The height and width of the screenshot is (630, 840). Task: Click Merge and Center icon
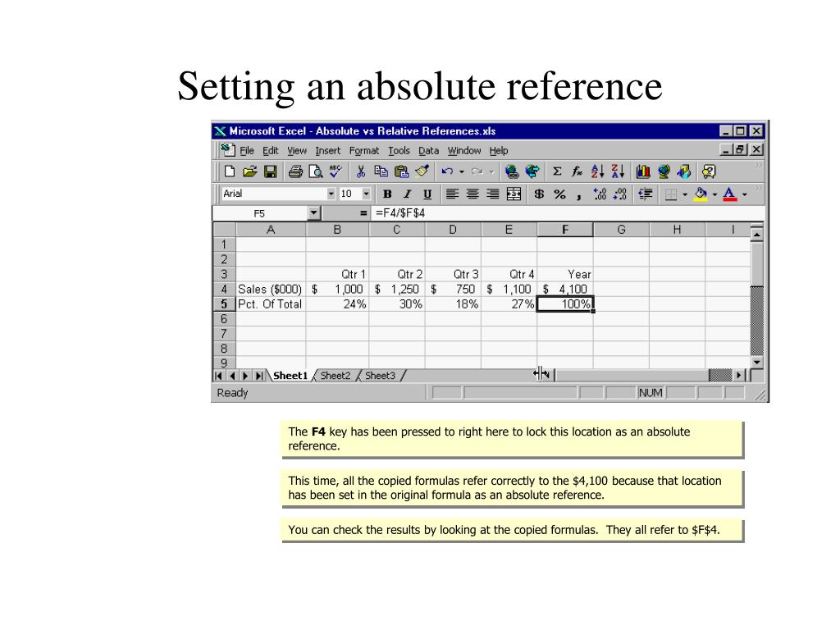point(514,194)
